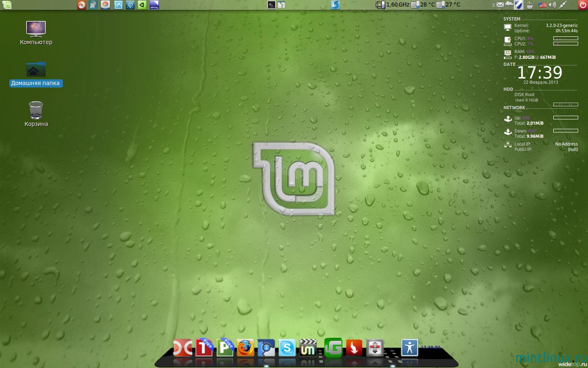The height and width of the screenshot is (368, 588).
Task: Click the upload Total: 2.01MiB text
Action: [x=529, y=123]
